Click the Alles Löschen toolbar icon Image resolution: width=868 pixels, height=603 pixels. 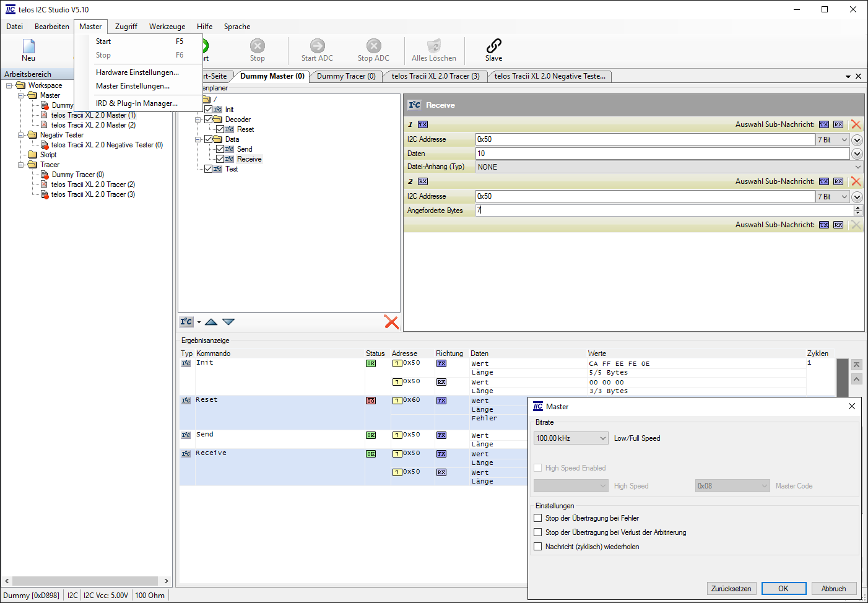(434, 46)
